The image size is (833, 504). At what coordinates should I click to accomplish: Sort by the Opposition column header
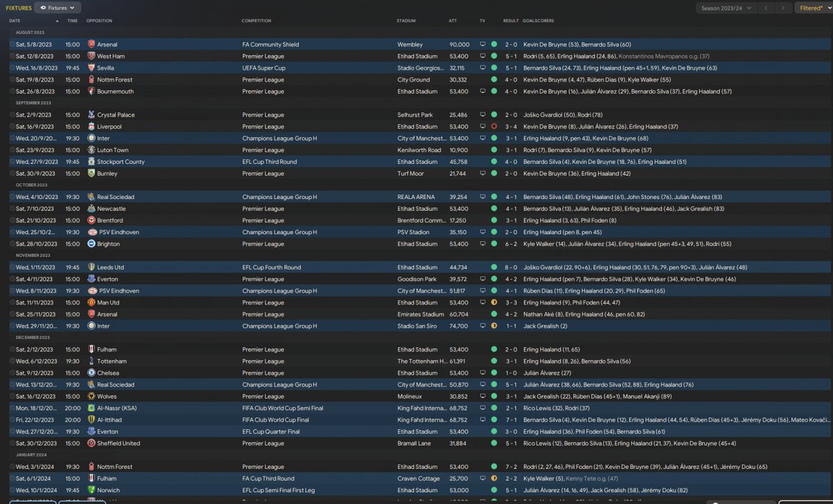(x=100, y=21)
